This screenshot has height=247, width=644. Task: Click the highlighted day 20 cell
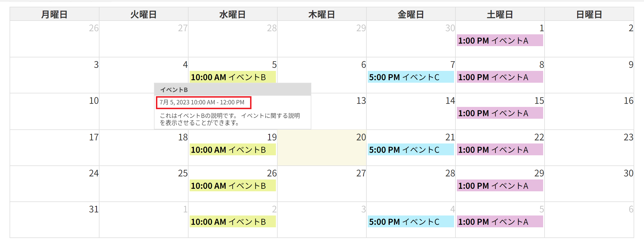pos(322,148)
